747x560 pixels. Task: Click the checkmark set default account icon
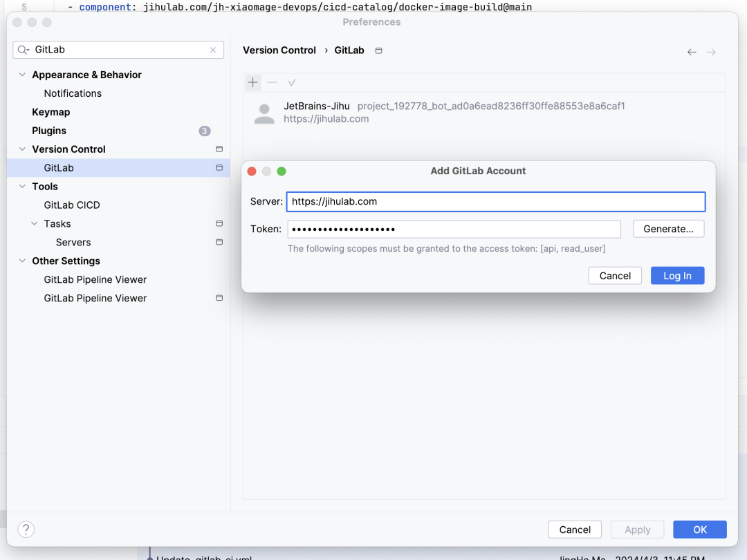[x=292, y=83]
